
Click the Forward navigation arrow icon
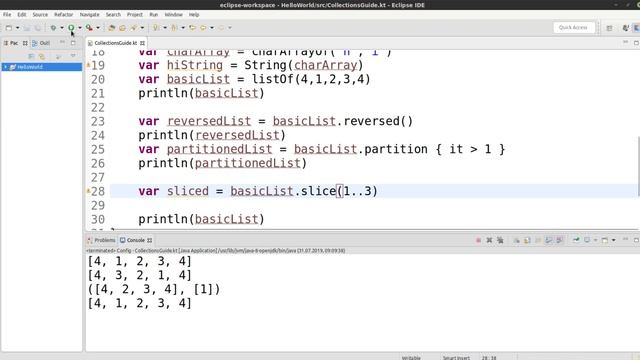click(x=221, y=28)
